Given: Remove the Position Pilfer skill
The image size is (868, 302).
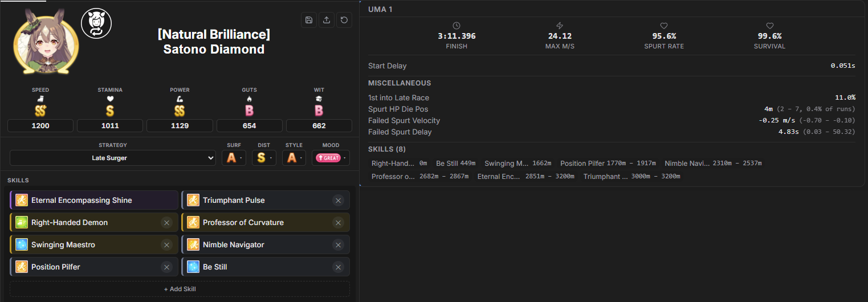Looking at the screenshot, I should pyautogui.click(x=166, y=267).
